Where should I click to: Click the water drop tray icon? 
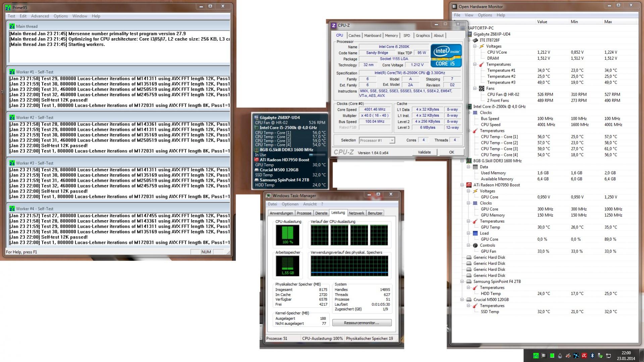click(x=560, y=356)
